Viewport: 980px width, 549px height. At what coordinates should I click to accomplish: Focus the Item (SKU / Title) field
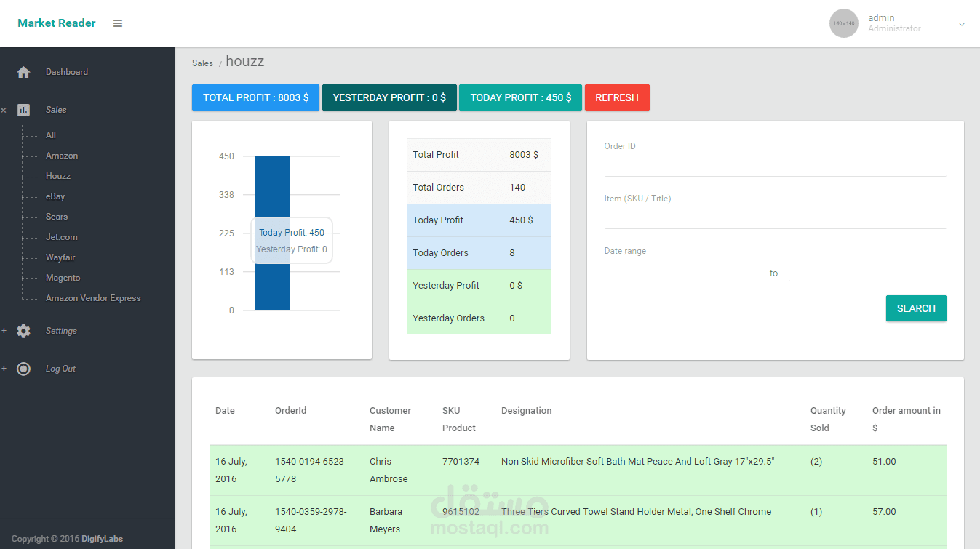(x=775, y=218)
